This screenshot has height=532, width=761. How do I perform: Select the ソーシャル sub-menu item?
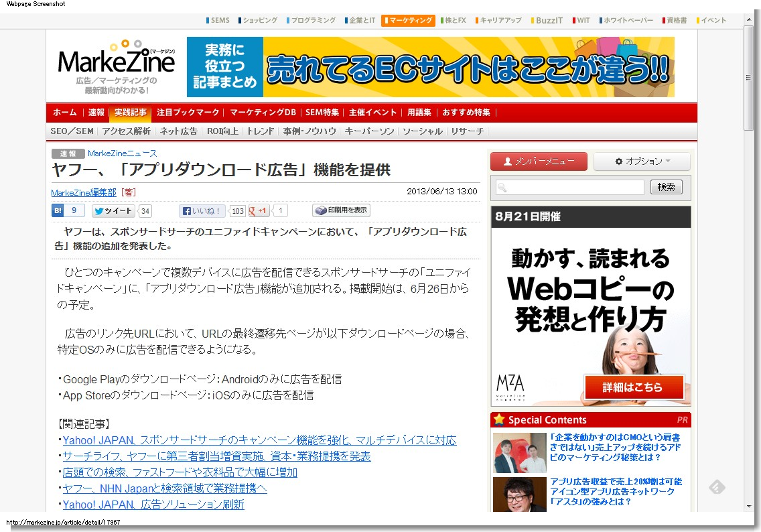tap(423, 131)
